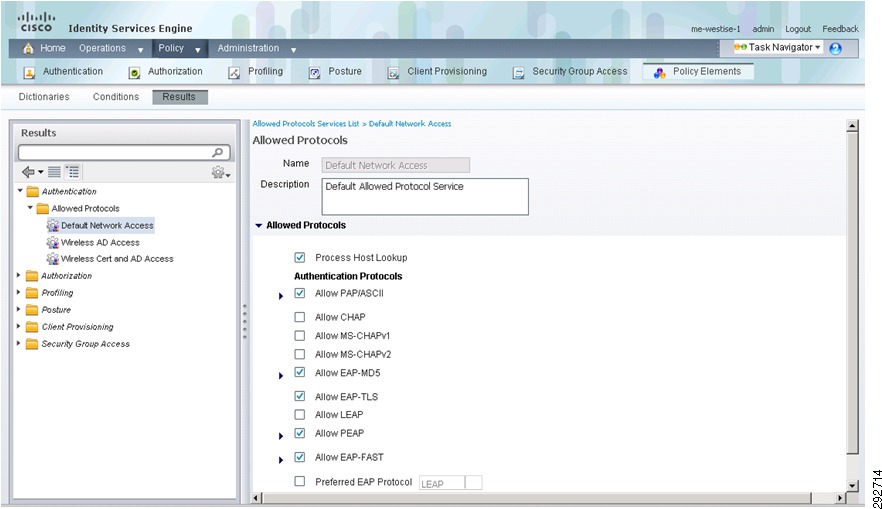Viewport: 882px width, 509px height.
Task: Enable Allow MS-CHAPv1 checkbox
Action: tap(300, 336)
